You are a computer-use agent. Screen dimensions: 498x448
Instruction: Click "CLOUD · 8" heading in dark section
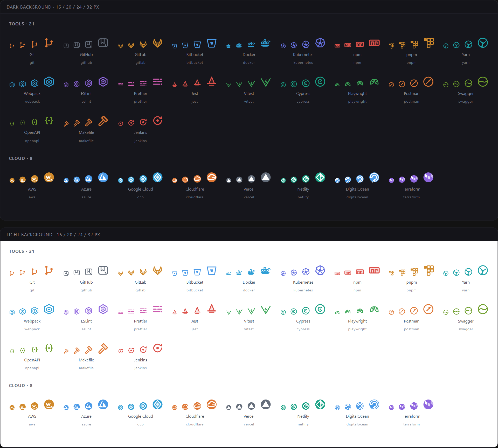[21, 158]
